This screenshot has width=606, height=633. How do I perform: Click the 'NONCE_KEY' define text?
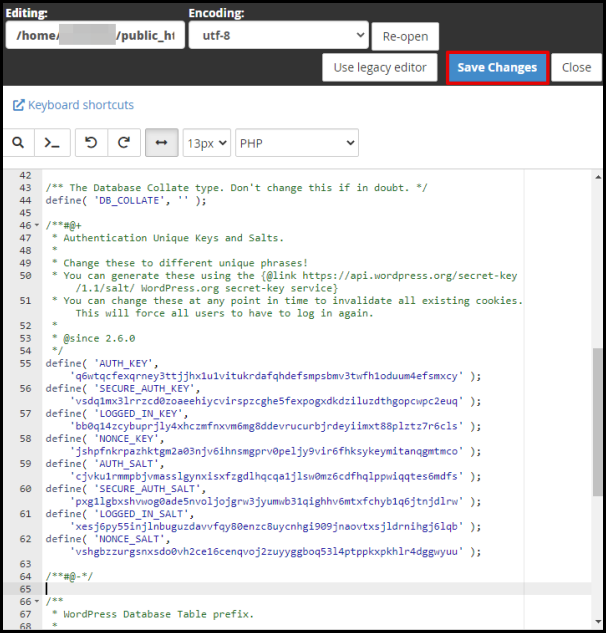pos(105,438)
